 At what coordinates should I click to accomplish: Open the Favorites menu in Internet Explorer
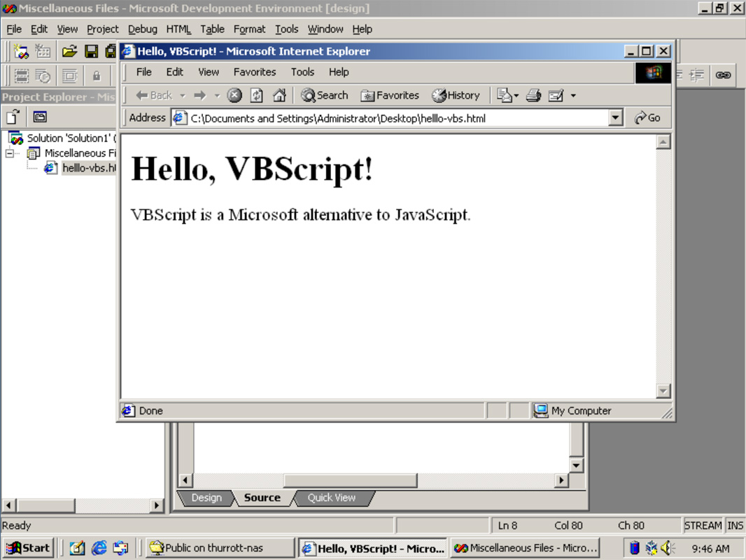(254, 72)
